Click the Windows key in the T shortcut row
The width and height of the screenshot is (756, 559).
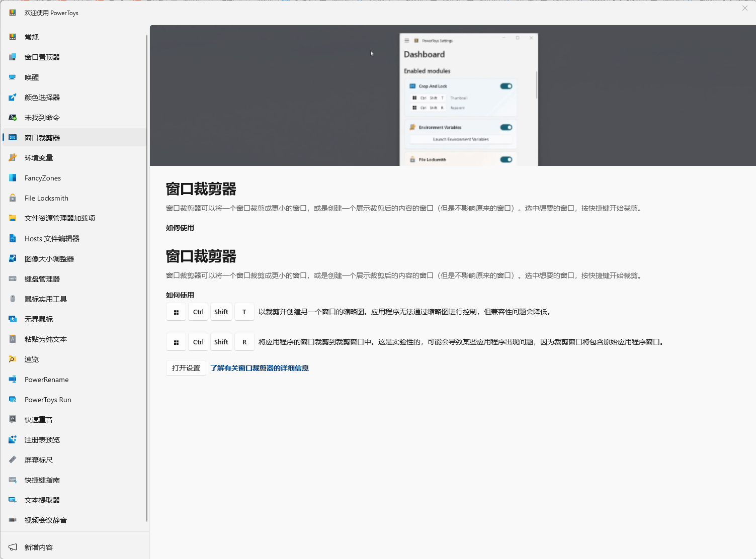point(176,312)
